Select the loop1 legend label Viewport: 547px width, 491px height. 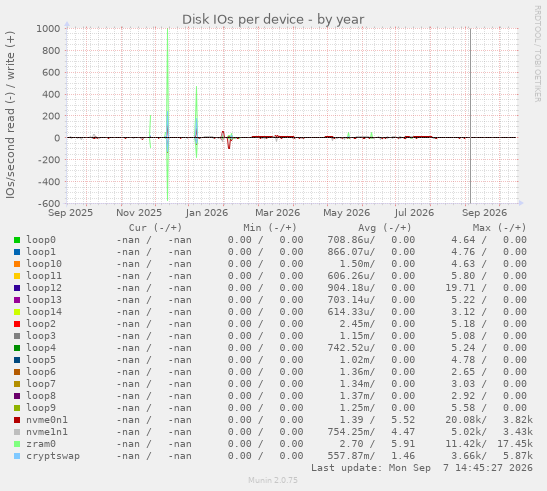tap(41, 252)
